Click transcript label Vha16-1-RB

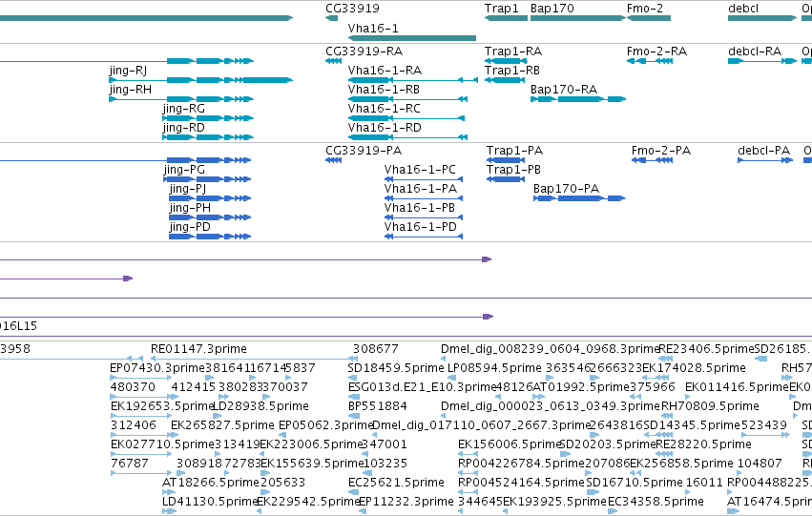384,90
